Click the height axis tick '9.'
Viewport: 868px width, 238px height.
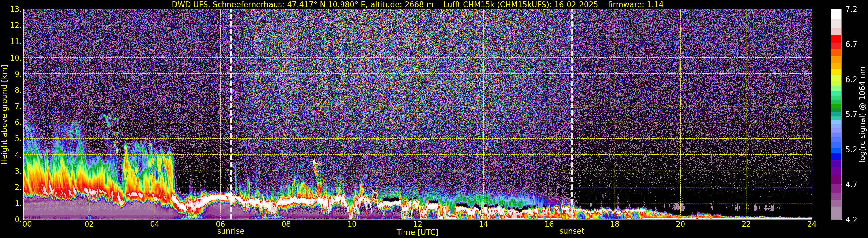[x=18, y=74]
